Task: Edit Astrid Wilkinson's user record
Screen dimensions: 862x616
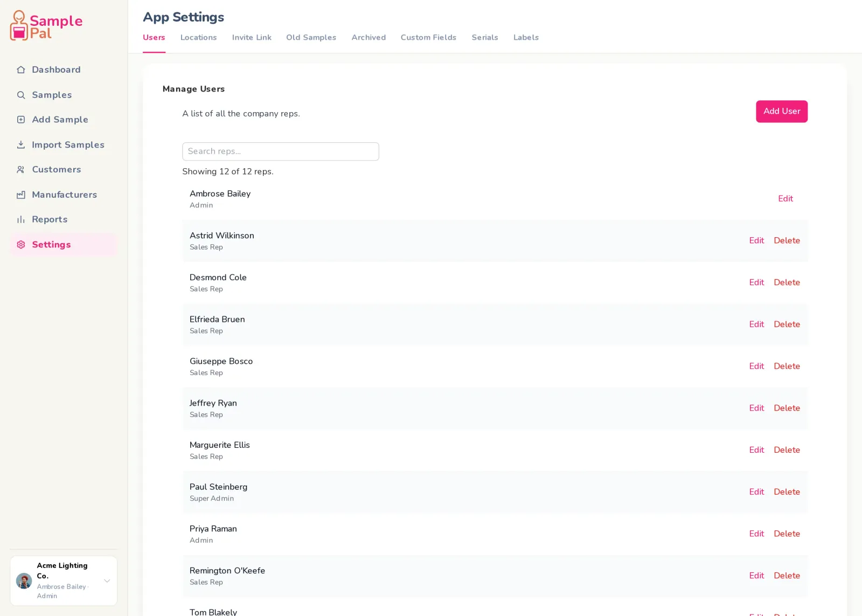Action: (756, 240)
